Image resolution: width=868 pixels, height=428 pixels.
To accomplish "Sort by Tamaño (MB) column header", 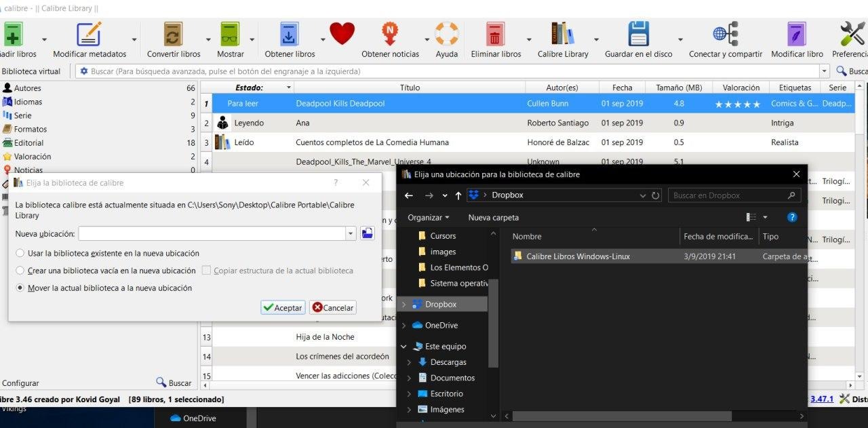I will pyautogui.click(x=679, y=87).
